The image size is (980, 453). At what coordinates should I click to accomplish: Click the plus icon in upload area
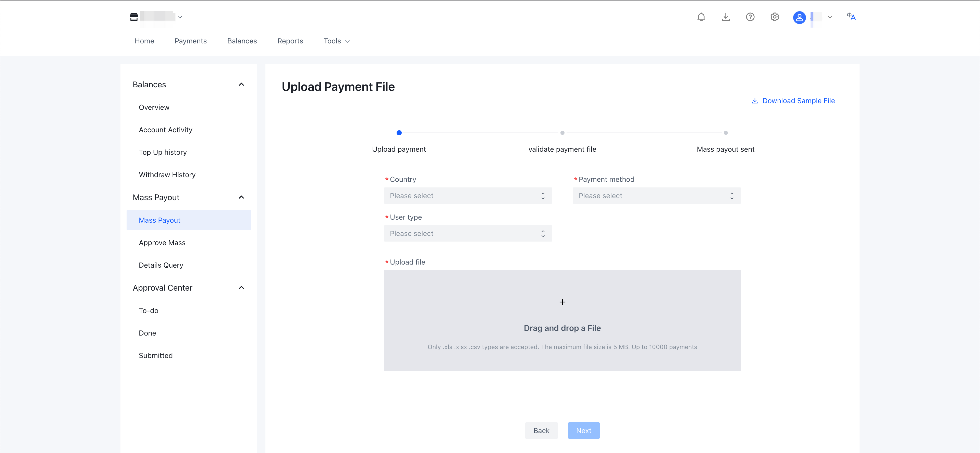coord(562,302)
